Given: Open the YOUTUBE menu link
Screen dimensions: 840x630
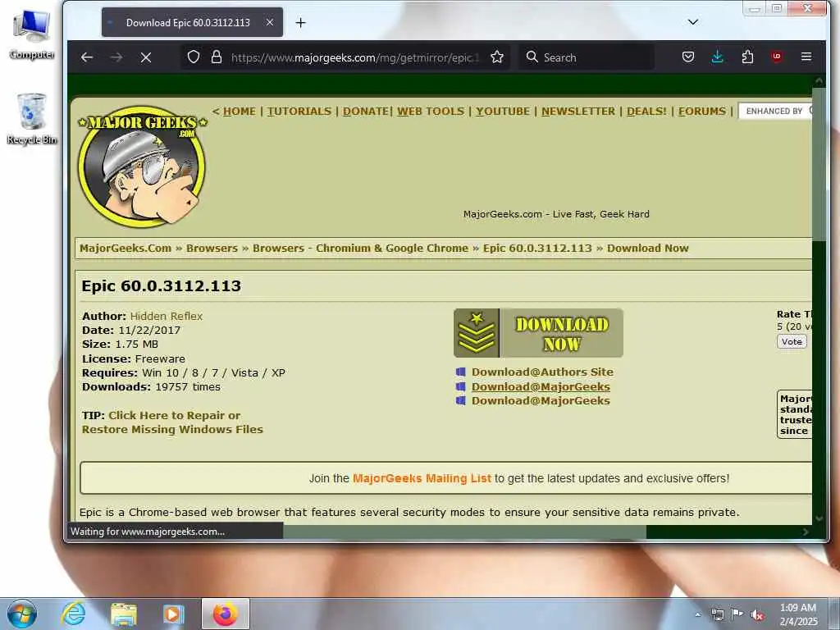Looking at the screenshot, I should click(503, 112).
